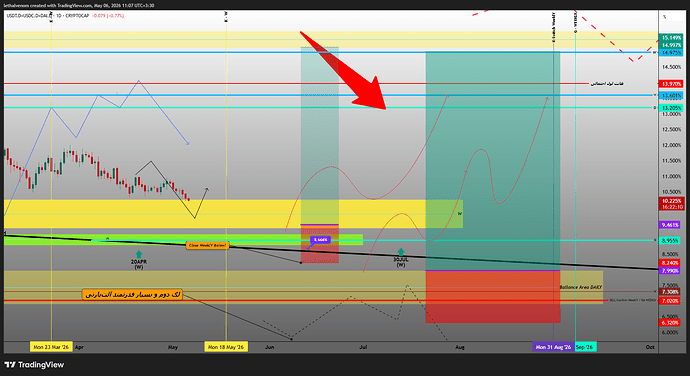Click the red 7.020% price label
This screenshot has width=690, height=376.
click(x=670, y=301)
